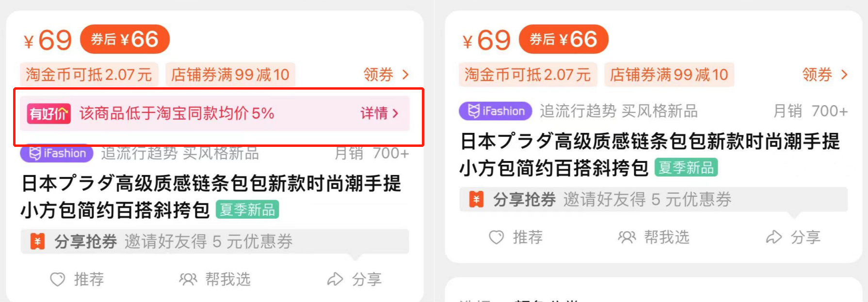Tap the 券后¥66 price button in right card

pyautogui.click(x=563, y=39)
